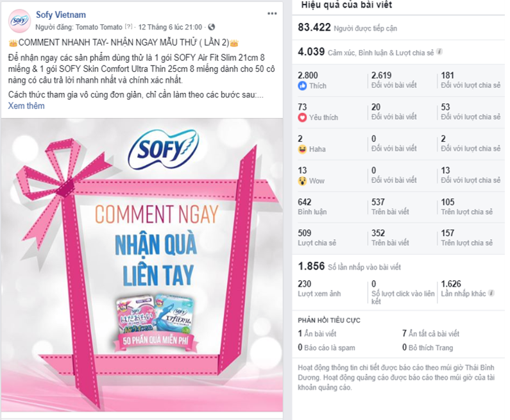The height and width of the screenshot is (420, 510).
Task: Expand the post with Xem thêm
Action: click(26, 106)
